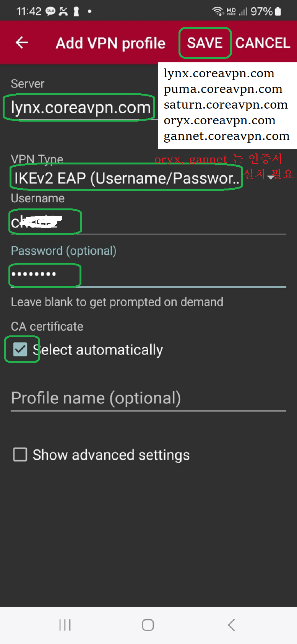Image resolution: width=297 pixels, height=644 pixels.
Task: Select the Password field
Action: pyautogui.click(x=148, y=275)
